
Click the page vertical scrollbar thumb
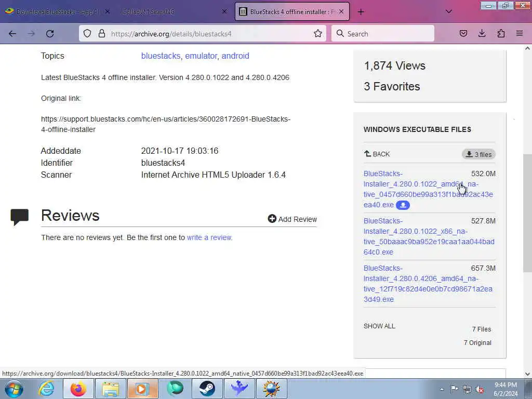[x=527, y=213]
